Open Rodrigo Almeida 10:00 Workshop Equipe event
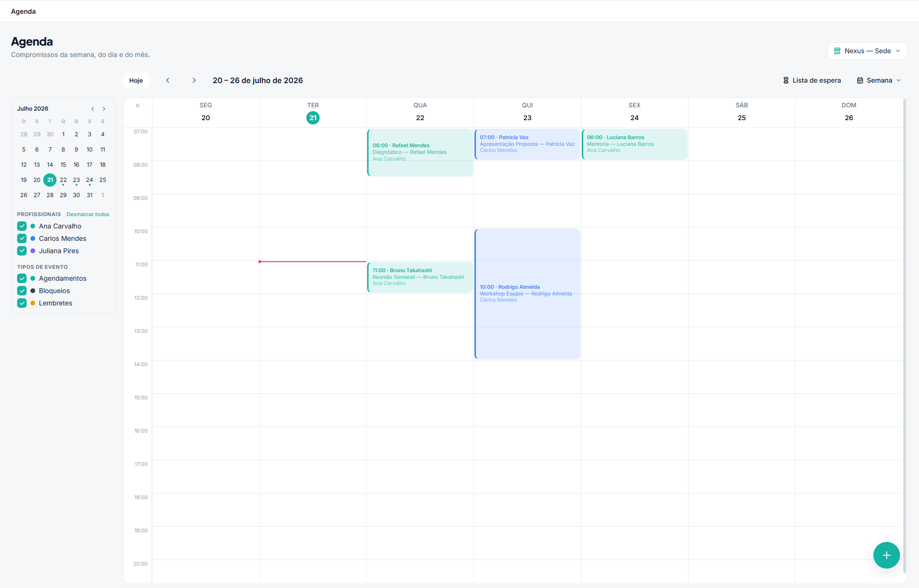The height and width of the screenshot is (588, 919). click(527, 294)
